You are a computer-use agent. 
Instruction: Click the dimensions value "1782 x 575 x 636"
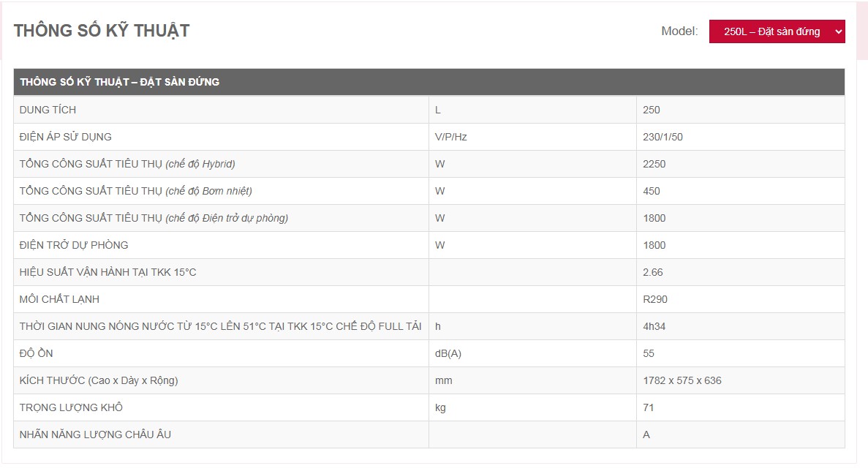coord(682,380)
